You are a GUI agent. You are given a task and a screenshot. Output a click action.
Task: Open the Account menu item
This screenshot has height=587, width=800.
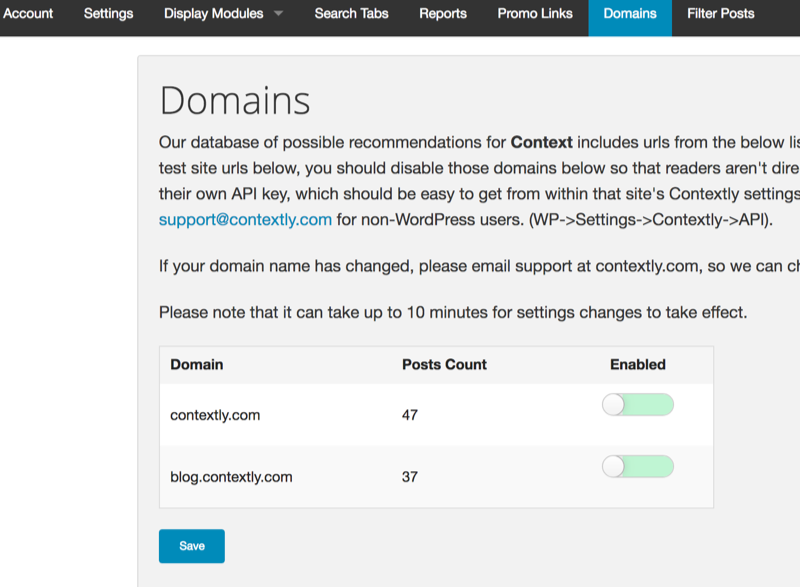click(28, 14)
